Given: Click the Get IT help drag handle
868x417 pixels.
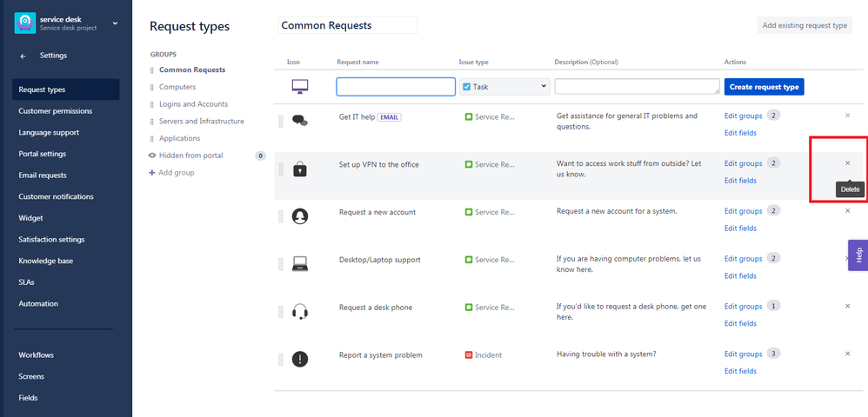Looking at the screenshot, I should [x=281, y=121].
